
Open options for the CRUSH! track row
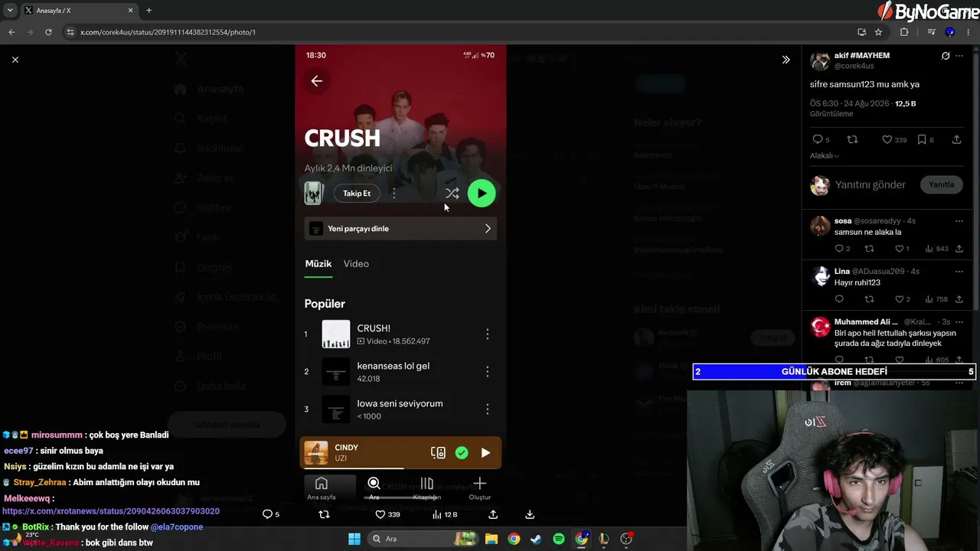[x=487, y=334]
